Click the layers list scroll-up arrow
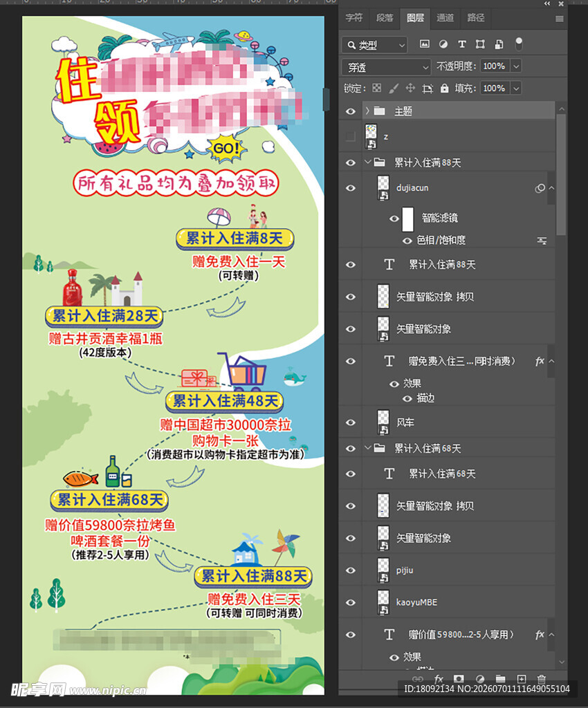This screenshot has height=708, width=588. pyautogui.click(x=561, y=109)
